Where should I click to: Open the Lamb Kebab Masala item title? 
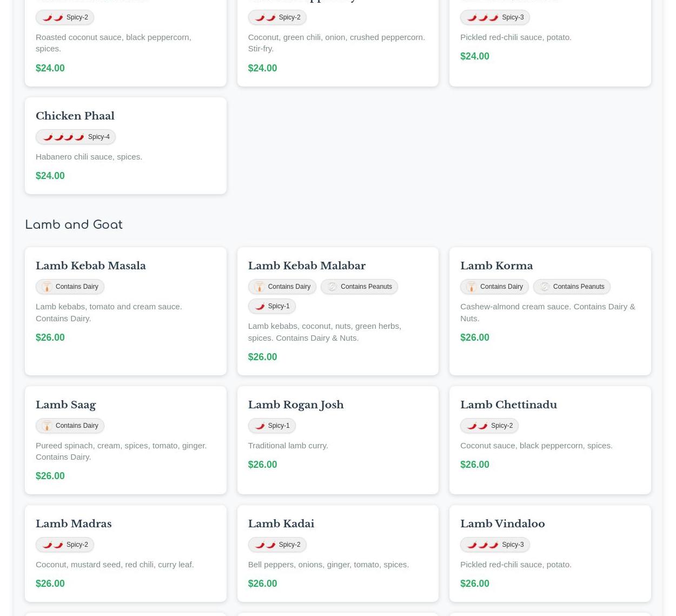(91, 266)
